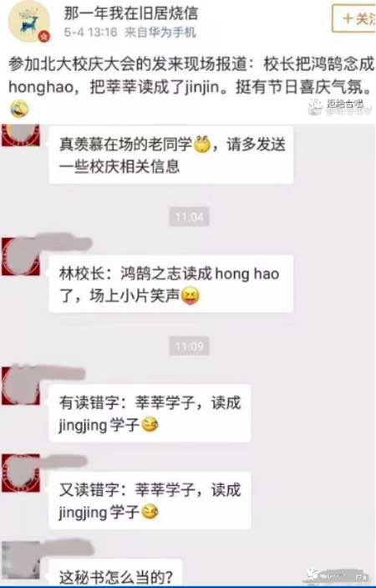Open first chat avatar beside 真羡慕 message
This screenshot has width=376, height=588.
point(21,135)
